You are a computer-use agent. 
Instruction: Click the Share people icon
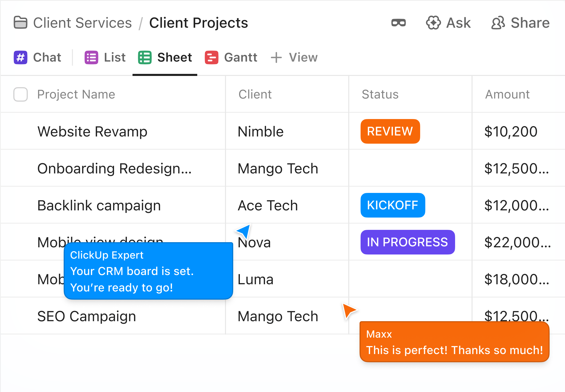click(498, 23)
